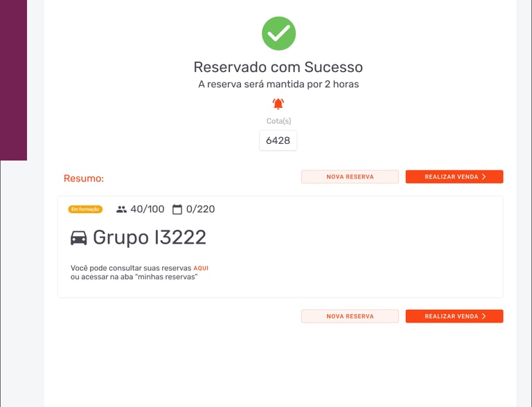
Task: Click the top Realizar Venda button
Action: coord(454,177)
